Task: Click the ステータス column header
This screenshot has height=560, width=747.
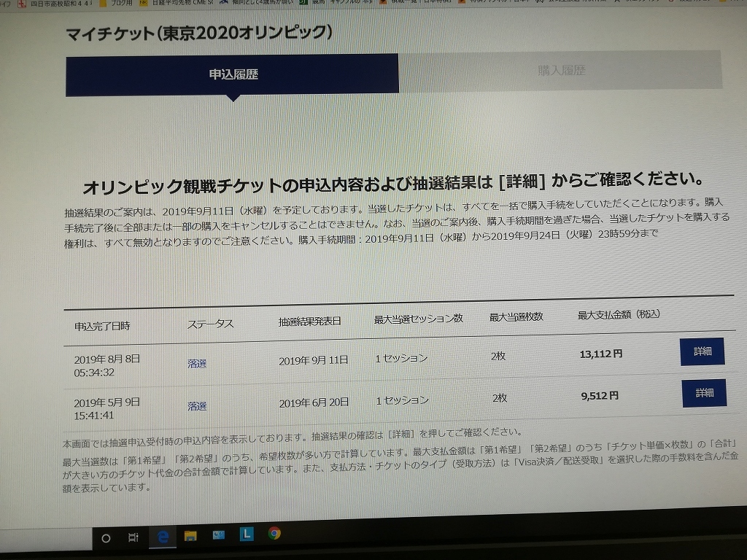Action: 211,324
